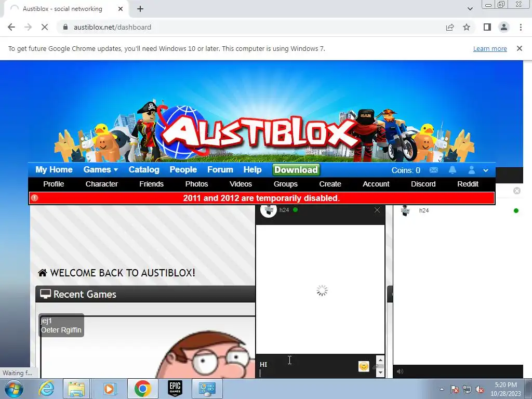Open the People page
The image size is (532, 399).
(183, 170)
